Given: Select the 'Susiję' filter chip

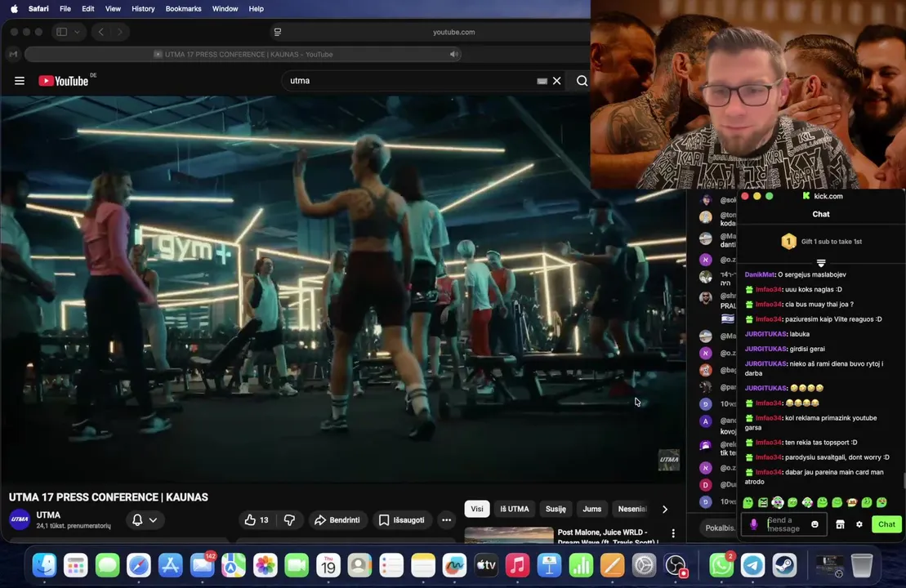Looking at the screenshot, I should click(x=556, y=509).
